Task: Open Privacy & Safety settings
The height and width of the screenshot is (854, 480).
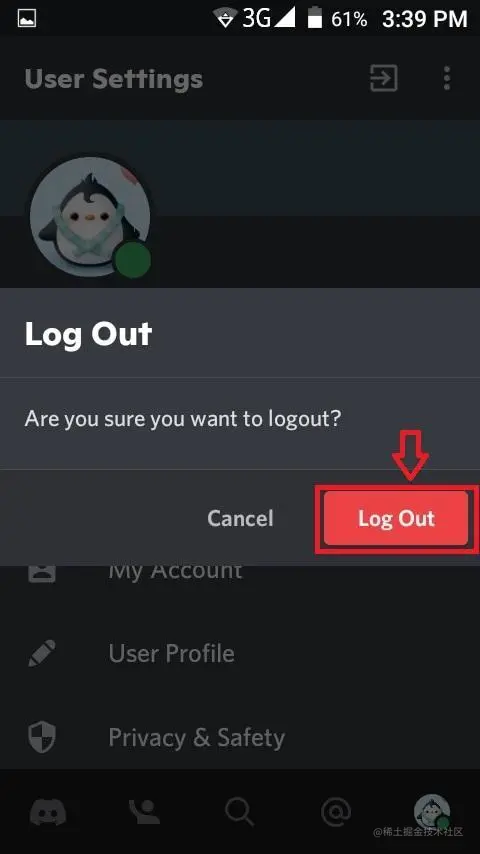Action: tap(240, 737)
